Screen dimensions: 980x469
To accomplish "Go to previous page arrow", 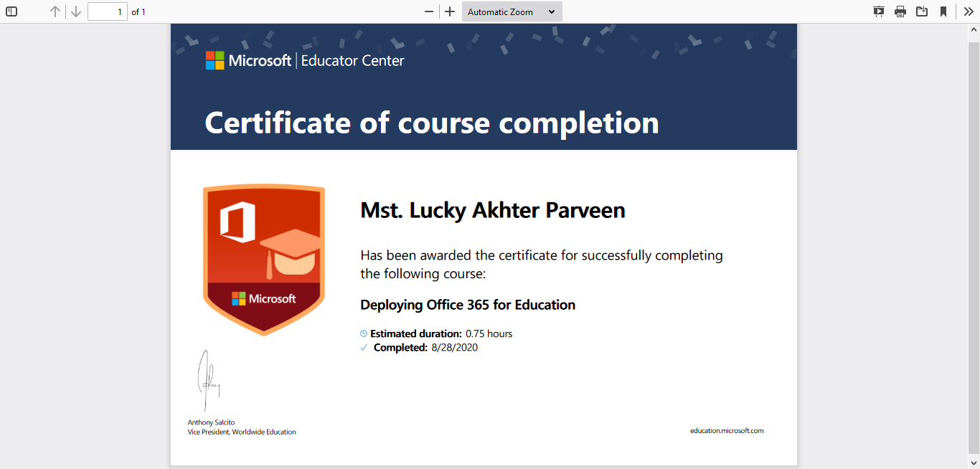I will pos(55,11).
